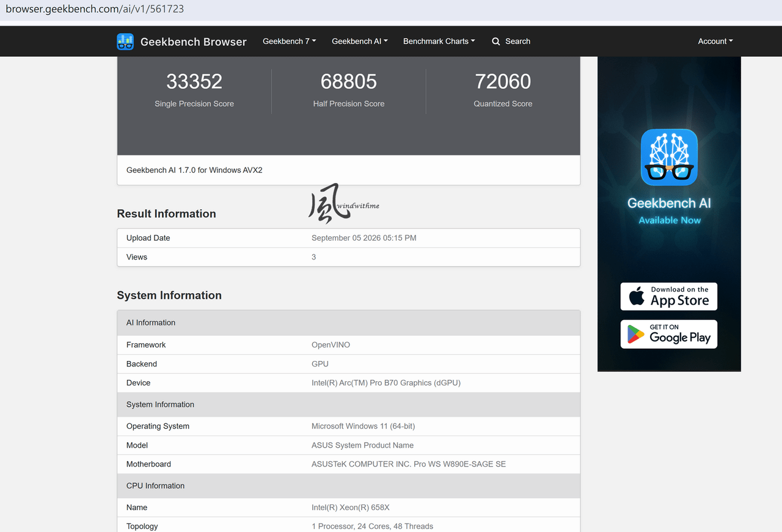This screenshot has height=532, width=782.
Task: Open the Benchmark Charts dropdown
Action: click(x=439, y=42)
